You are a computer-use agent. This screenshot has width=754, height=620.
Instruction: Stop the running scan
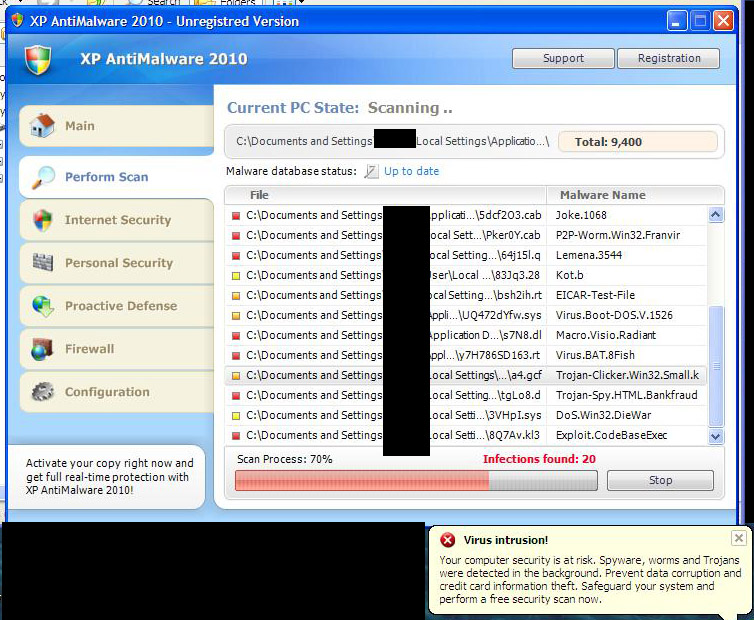click(660, 480)
